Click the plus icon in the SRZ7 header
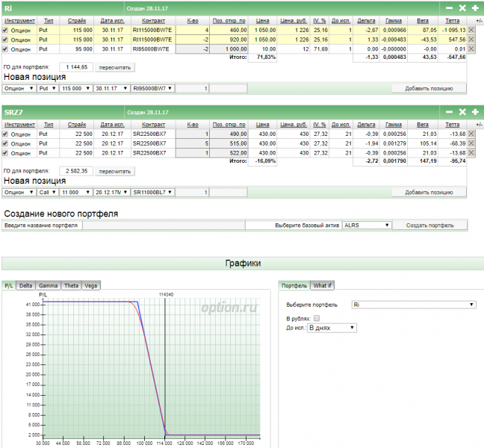Screen dimensions: 484x448 pyautogui.click(x=475, y=112)
